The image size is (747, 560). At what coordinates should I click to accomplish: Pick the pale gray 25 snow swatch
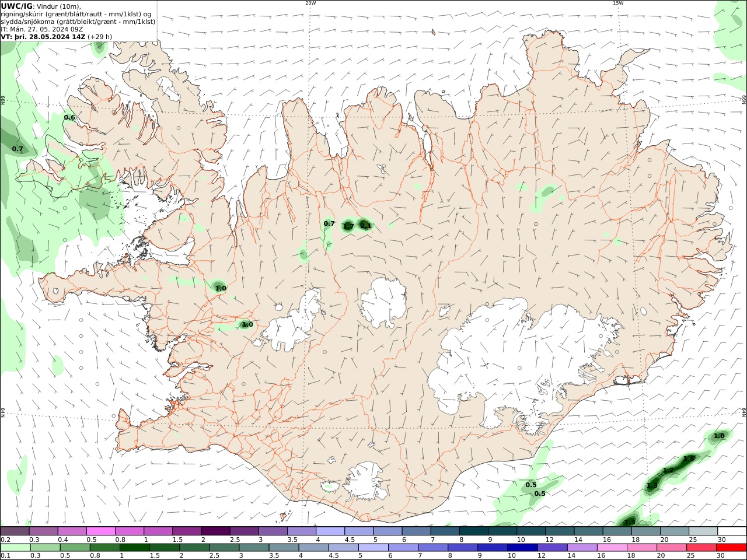pos(703,531)
